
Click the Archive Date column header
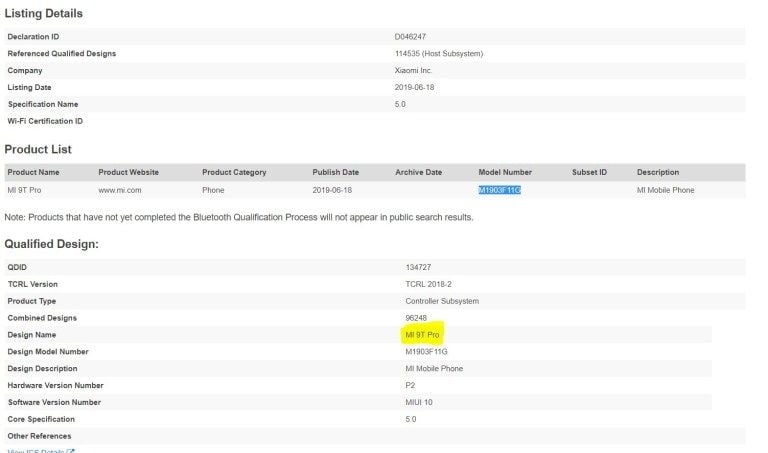pos(419,172)
